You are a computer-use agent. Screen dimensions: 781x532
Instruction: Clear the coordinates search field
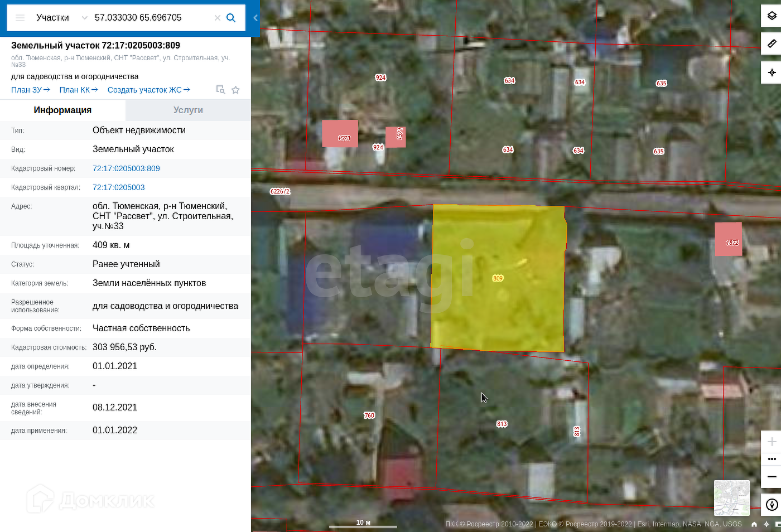point(218,18)
